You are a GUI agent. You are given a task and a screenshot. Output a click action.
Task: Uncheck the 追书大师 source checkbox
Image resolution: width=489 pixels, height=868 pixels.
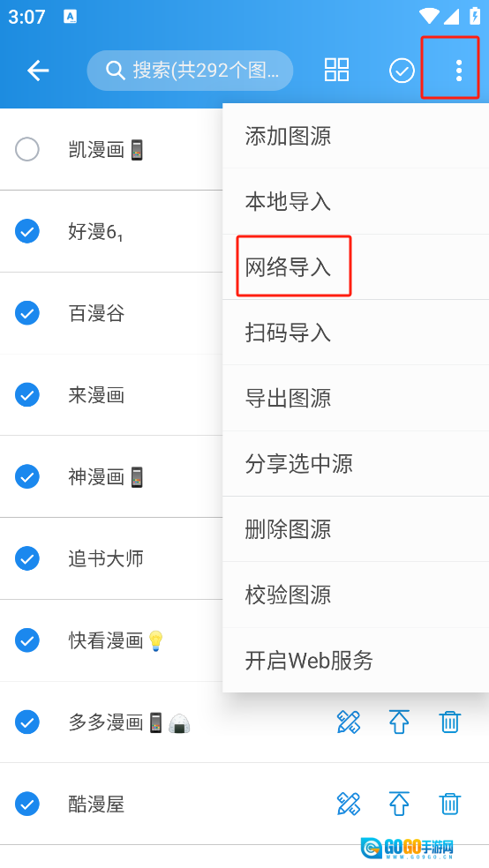(x=27, y=558)
